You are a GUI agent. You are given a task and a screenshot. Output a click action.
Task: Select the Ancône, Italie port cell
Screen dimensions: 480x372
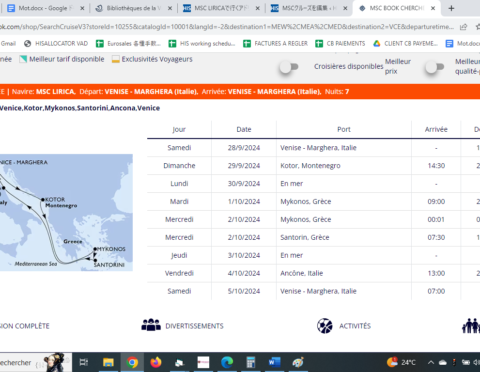point(344,273)
